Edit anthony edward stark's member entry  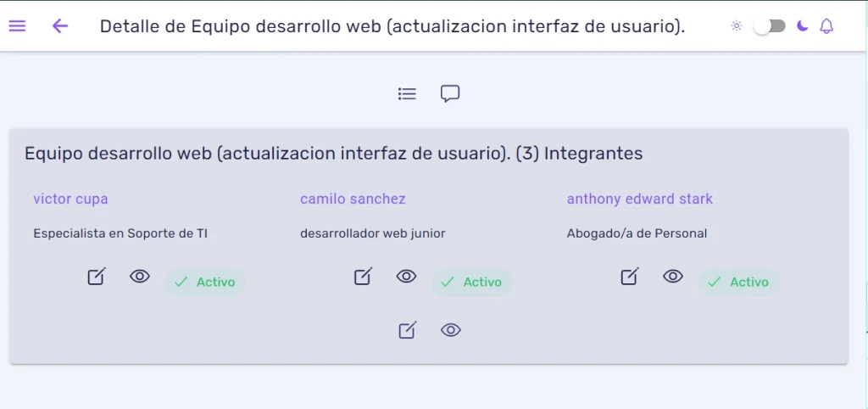click(630, 276)
